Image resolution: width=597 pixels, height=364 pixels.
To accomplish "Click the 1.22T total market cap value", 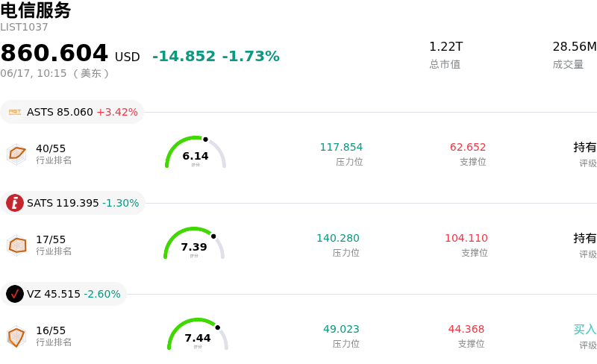I will (446, 46).
